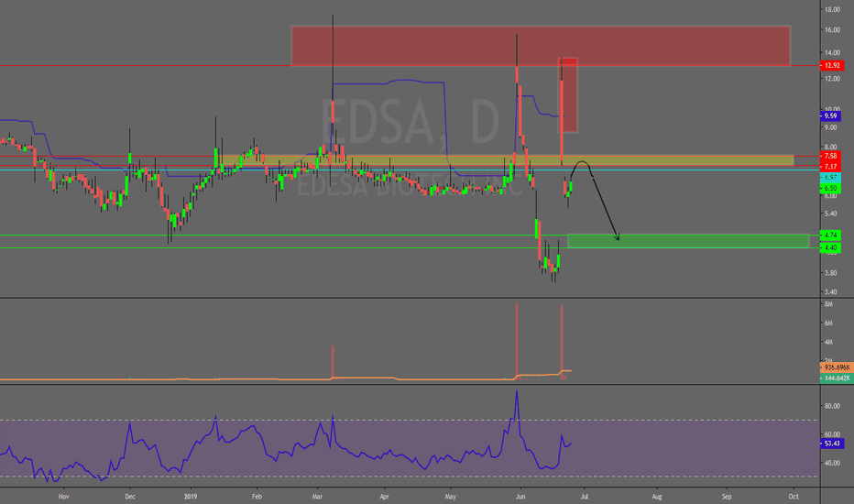Screen dimensions: 854x504
Task: Select the yellow horizontal zone rectangle
Action: (x=507, y=160)
